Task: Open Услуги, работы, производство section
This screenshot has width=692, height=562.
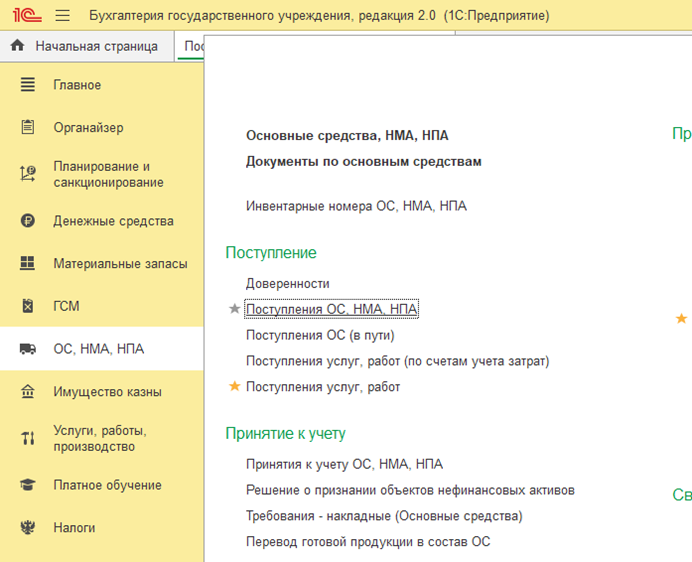Action: click(x=102, y=438)
